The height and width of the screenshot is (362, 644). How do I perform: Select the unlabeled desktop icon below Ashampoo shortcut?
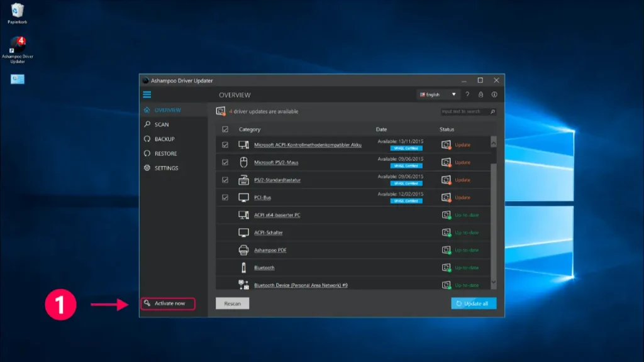coord(17,79)
